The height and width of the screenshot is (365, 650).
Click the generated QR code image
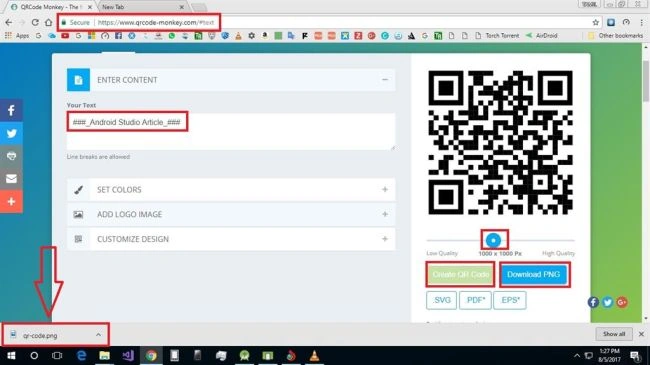[x=500, y=142]
